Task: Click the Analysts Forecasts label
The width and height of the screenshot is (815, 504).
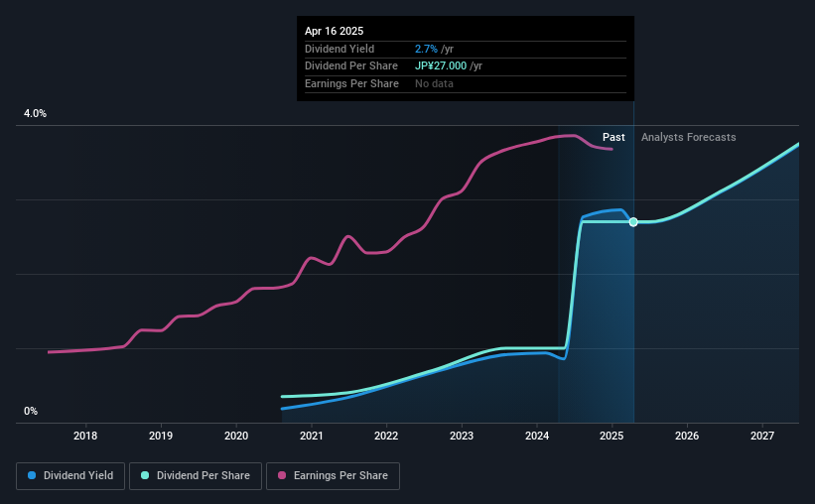Action: pyautogui.click(x=688, y=137)
